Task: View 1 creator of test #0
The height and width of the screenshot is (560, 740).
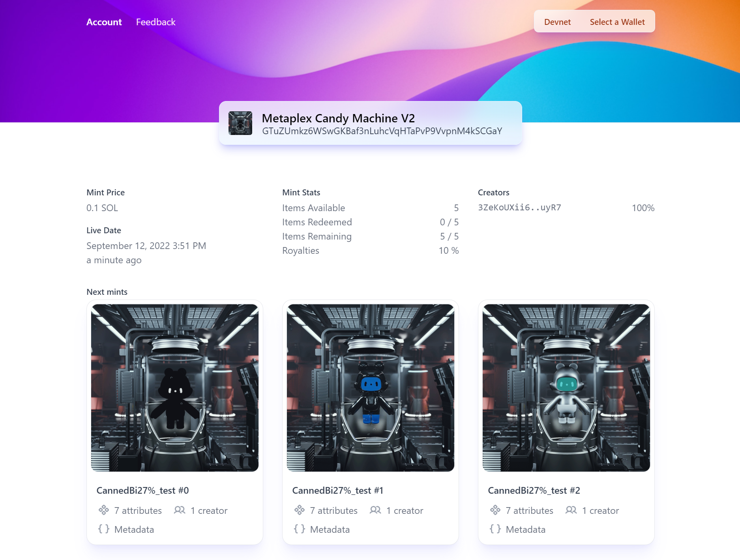Action: (209, 511)
